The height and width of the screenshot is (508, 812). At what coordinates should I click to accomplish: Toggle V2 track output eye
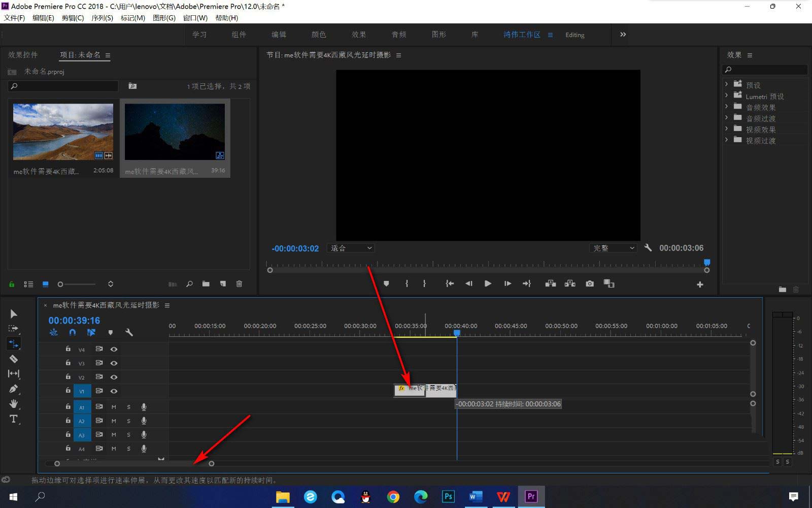coord(114,377)
